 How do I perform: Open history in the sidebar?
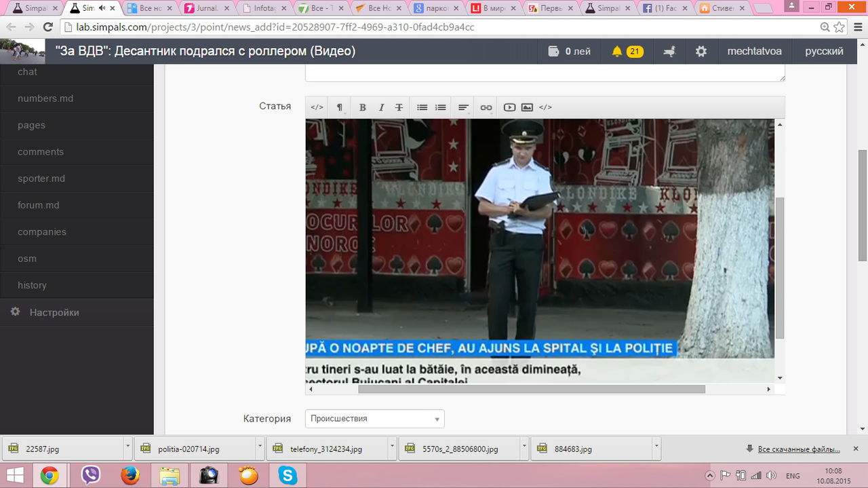pyautogui.click(x=77, y=285)
